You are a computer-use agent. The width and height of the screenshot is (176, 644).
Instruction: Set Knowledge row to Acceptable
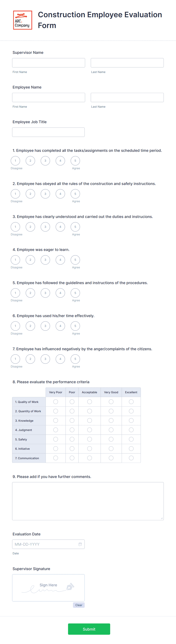point(89,421)
